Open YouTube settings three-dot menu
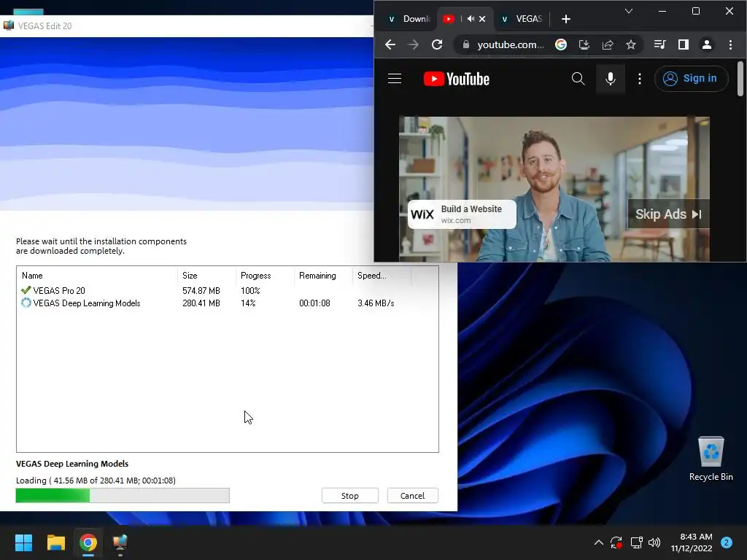The height and width of the screenshot is (560, 747). tap(639, 79)
